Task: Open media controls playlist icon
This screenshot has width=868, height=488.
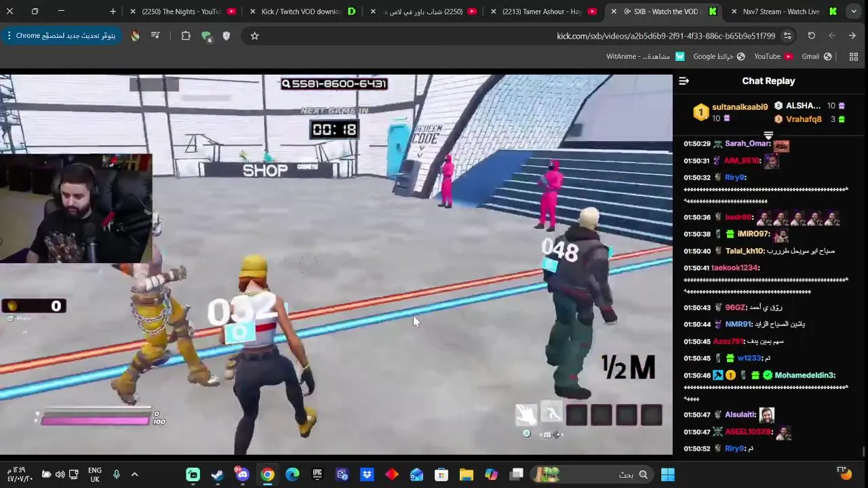Action: click(x=155, y=36)
